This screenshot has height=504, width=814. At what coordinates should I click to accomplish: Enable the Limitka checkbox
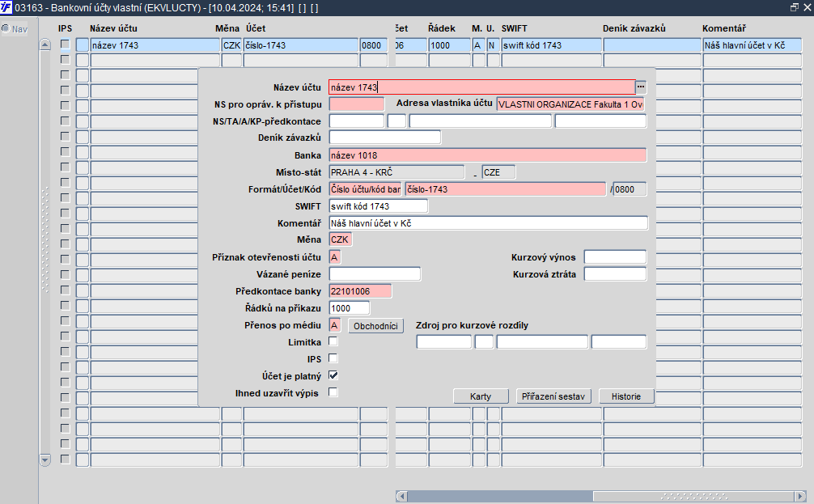tap(333, 342)
